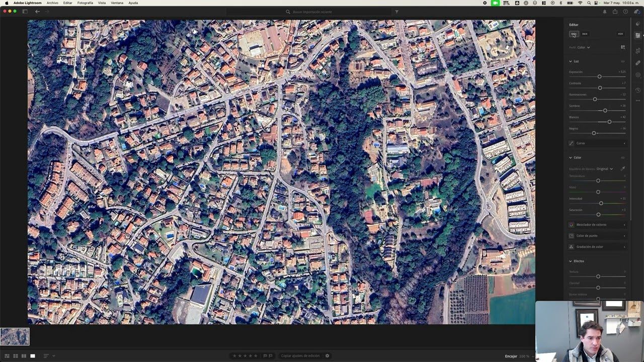Collapse the Luz section

tap(571, 61)
